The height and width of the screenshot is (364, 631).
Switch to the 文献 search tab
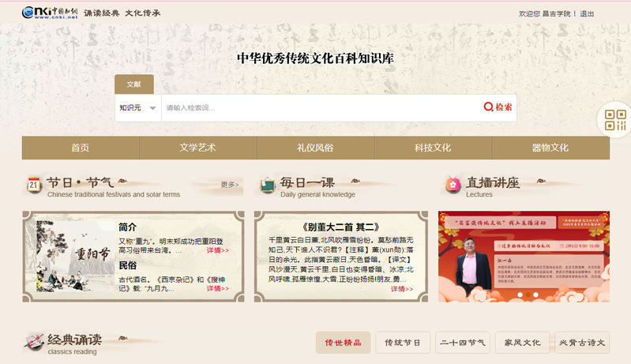click(x=134, y=84)
